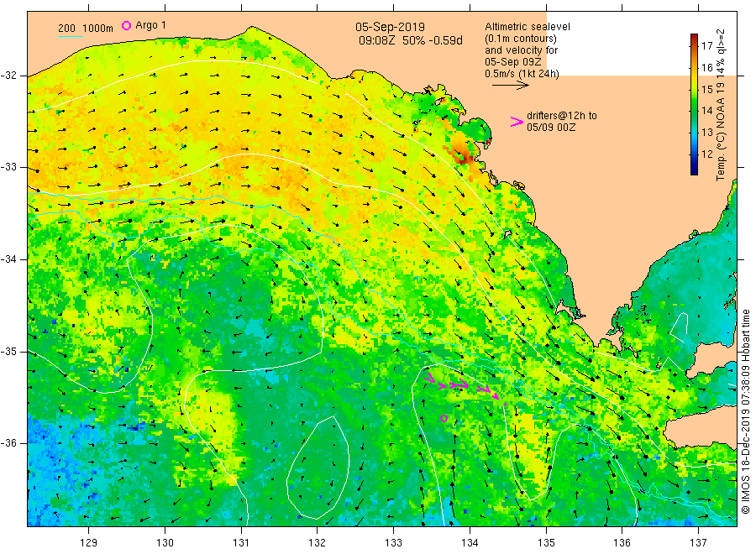Click the magenta Argo 1 legend circle
This screenshot has width=756, height=554.
point(126,25)
